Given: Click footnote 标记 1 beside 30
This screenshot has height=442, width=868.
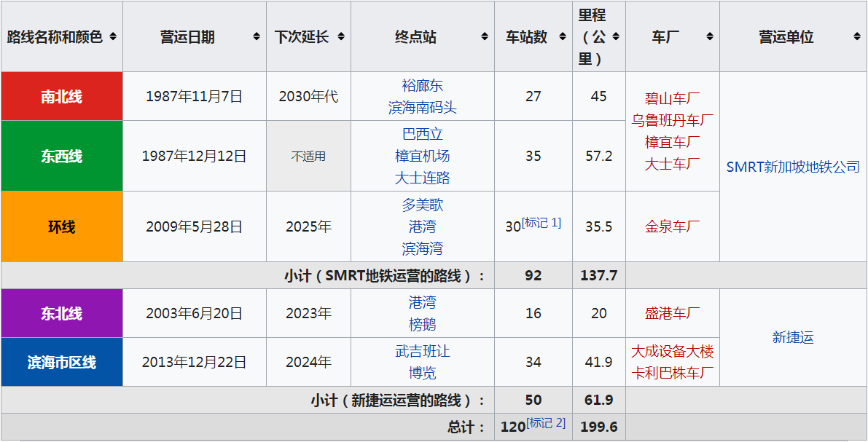Looking at the screenshot, I should [x=541, y=223].
